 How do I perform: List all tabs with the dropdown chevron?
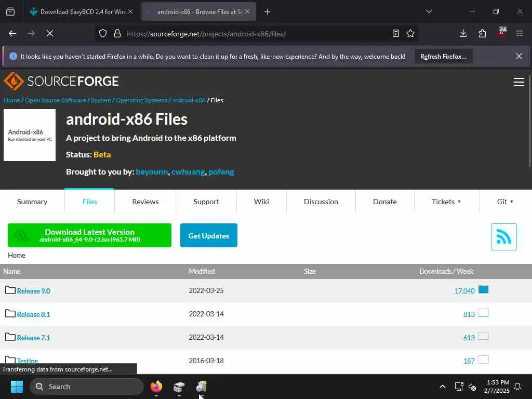(429, 11)
